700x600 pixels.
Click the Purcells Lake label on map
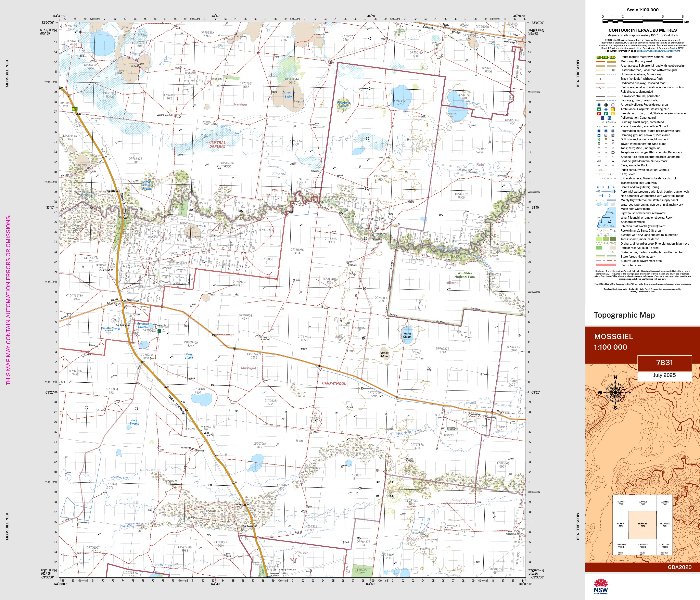289,95
